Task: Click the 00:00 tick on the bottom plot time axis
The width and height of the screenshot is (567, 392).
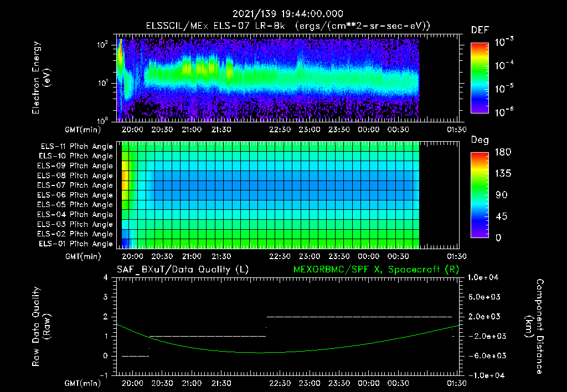Action: point(368,383)
